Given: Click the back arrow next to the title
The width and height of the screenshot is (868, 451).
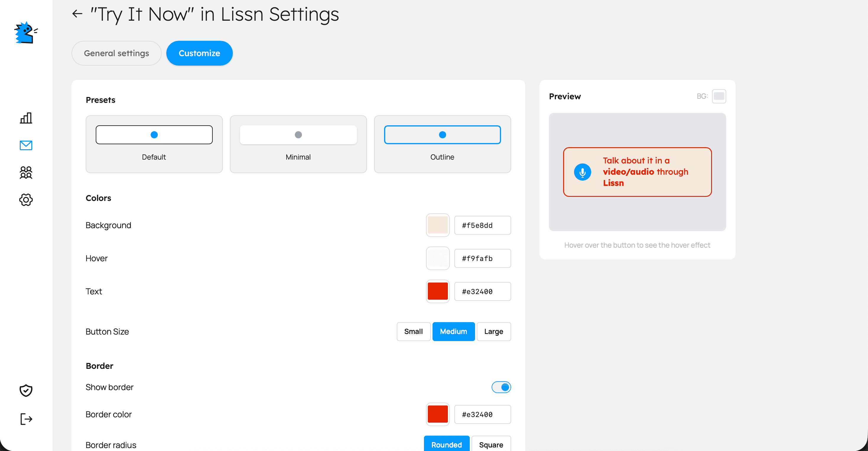Looking at the screenshot, I should coord(77,14).
